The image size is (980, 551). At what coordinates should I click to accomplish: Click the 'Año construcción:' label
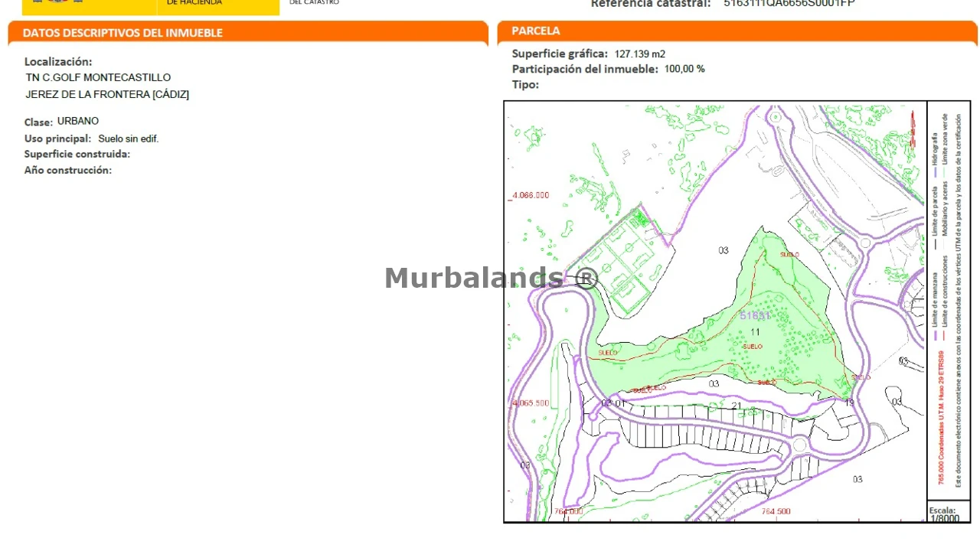(x=68, y=170)
